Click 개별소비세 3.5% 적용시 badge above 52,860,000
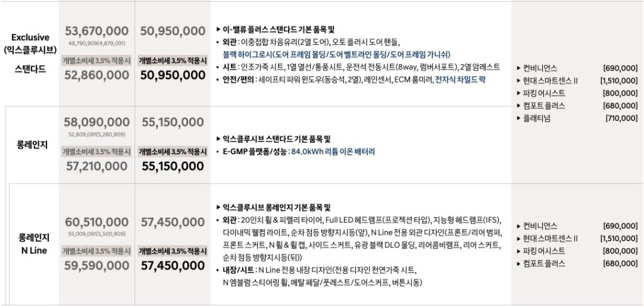The width and height of the screenshot is (644, 306). (96, 60)
